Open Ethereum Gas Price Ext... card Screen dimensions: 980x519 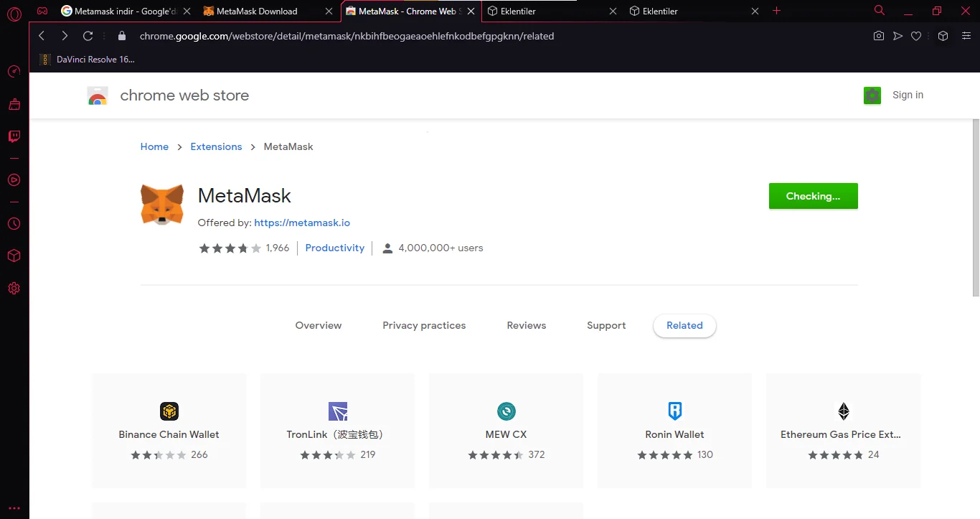[x=843, y=431]
